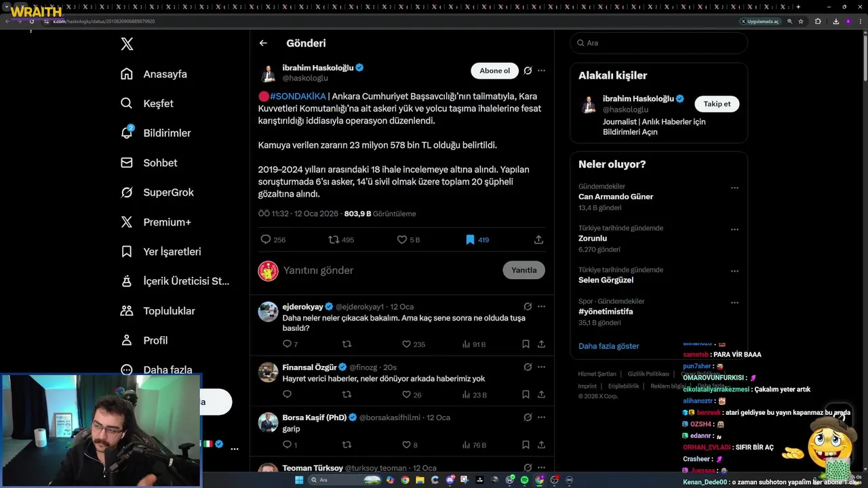Image resolution: width=868 pixels, height=488 pixels.
Task: Click Windows taskbar Ara search box
Action: 344,480
